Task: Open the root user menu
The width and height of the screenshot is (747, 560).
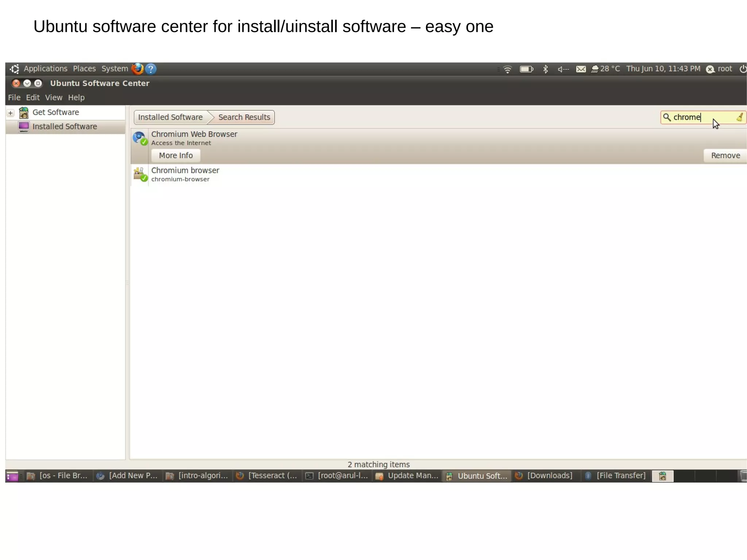Action: point(719,69)
